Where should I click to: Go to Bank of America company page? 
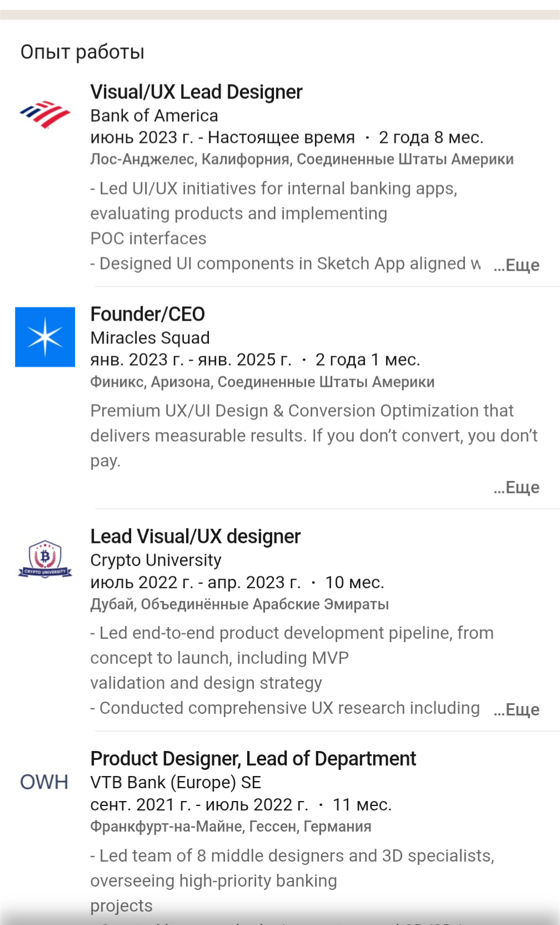tap(154, 116)
